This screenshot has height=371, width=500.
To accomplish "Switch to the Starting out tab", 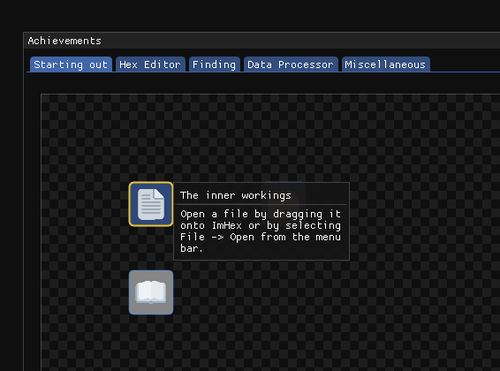I will point(71,64).
